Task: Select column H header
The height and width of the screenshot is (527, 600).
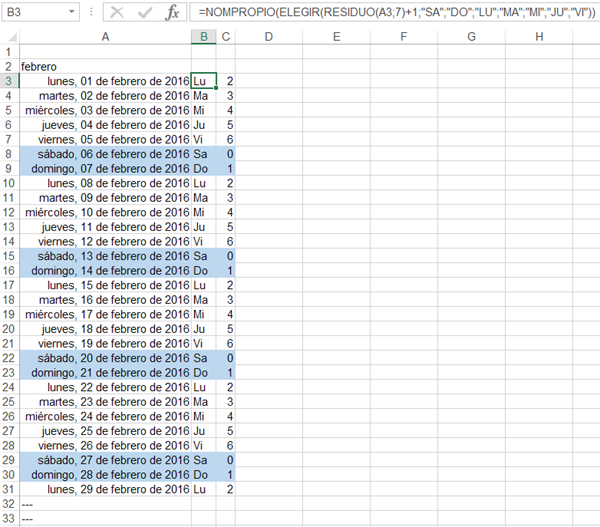Action: point(539,37)
